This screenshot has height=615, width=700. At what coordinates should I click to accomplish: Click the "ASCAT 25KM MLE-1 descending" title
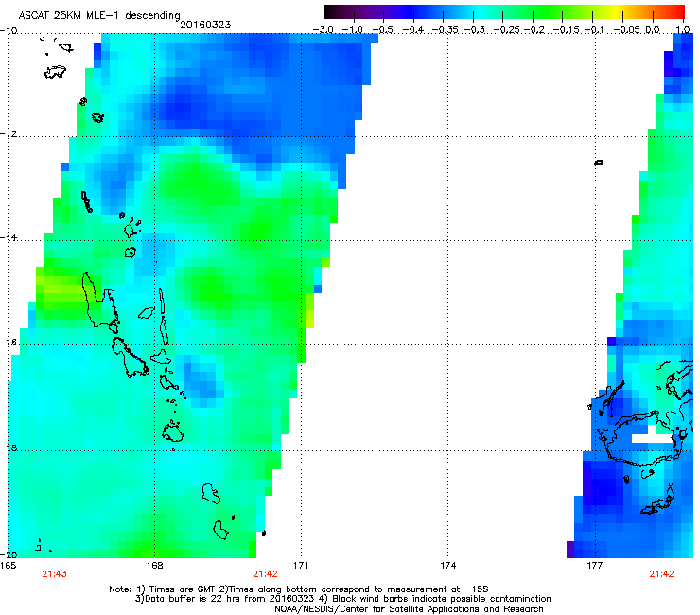click(x=99, y=15)
